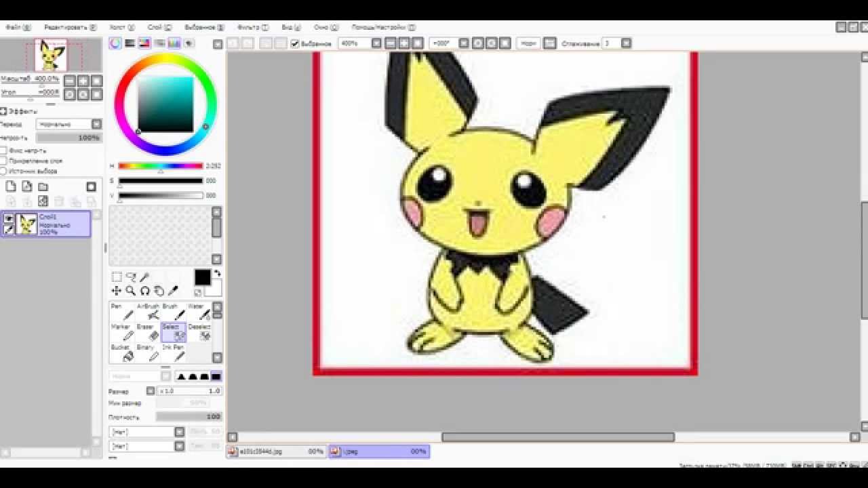Open the Холст menu

[122, 28]
